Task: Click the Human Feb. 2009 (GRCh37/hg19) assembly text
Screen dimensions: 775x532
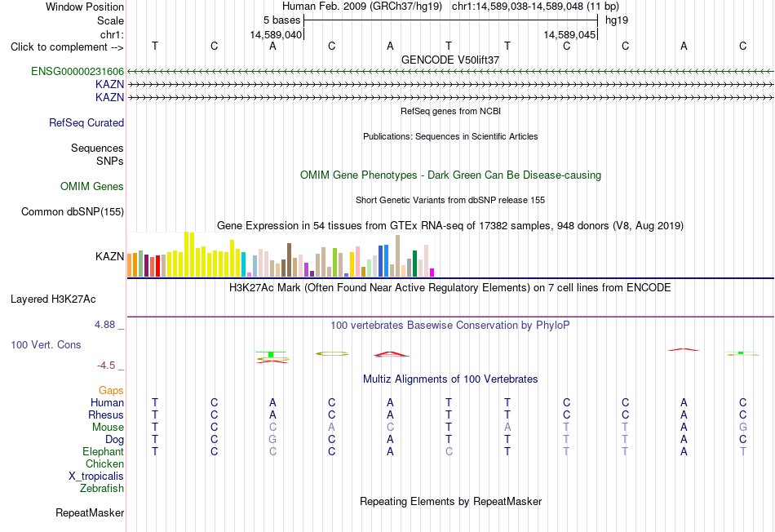Action: [361, 7]
